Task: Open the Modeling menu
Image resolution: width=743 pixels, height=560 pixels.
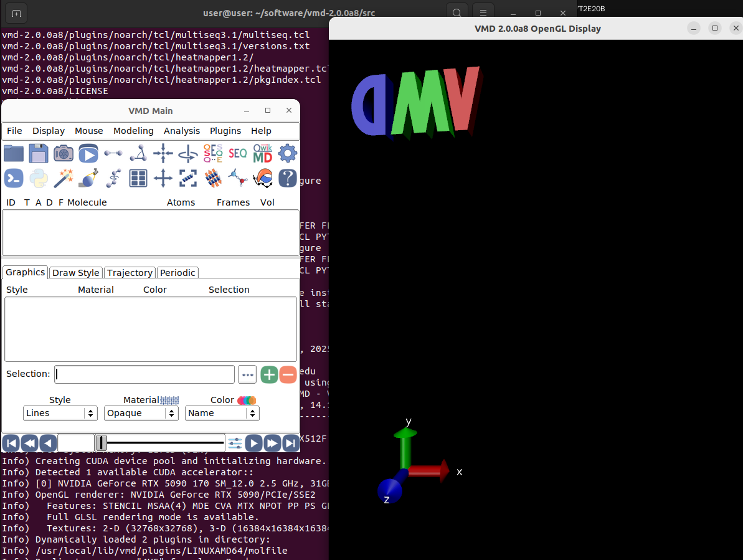Action: point(133,131)
